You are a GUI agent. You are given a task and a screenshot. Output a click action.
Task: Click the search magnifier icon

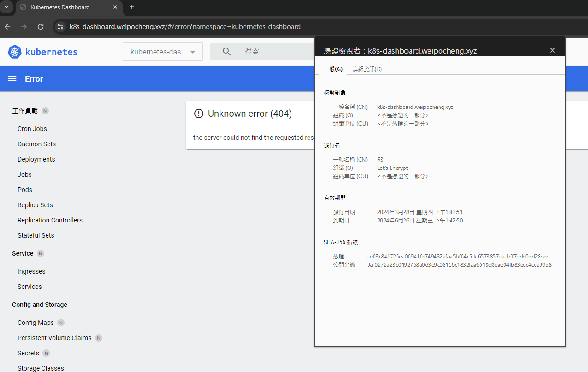click(226, 52)
